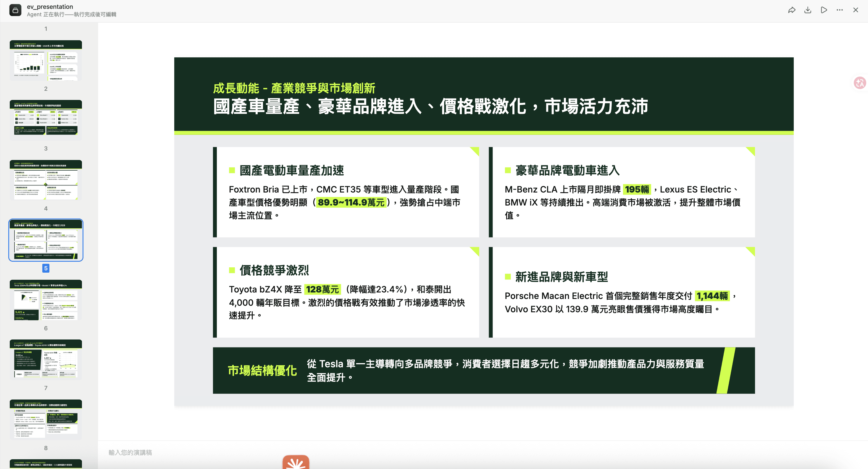Click the 市場結構優化 banner label
Image resolution: width=868 pixels, height=469 pixels.
[x=262, y=370]
